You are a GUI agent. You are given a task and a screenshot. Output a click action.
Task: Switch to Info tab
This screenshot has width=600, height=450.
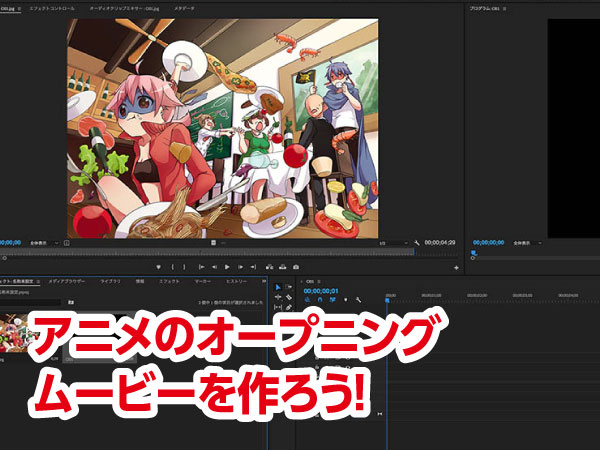click(140, 281)
